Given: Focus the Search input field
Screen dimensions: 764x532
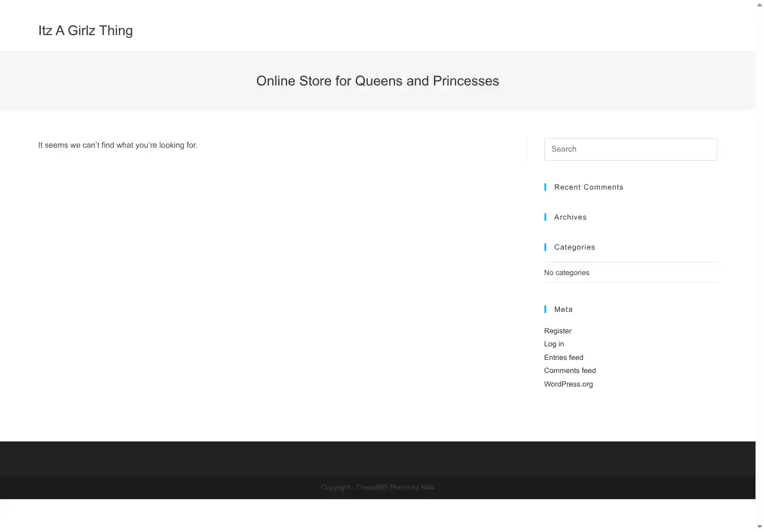Looking at the screenshot, I should pyautogui.click(x=630, y=149).
